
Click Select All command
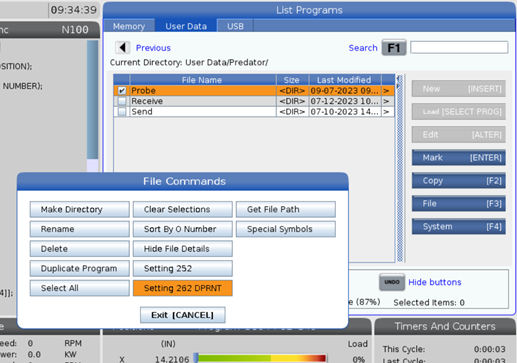pos(80,288)
